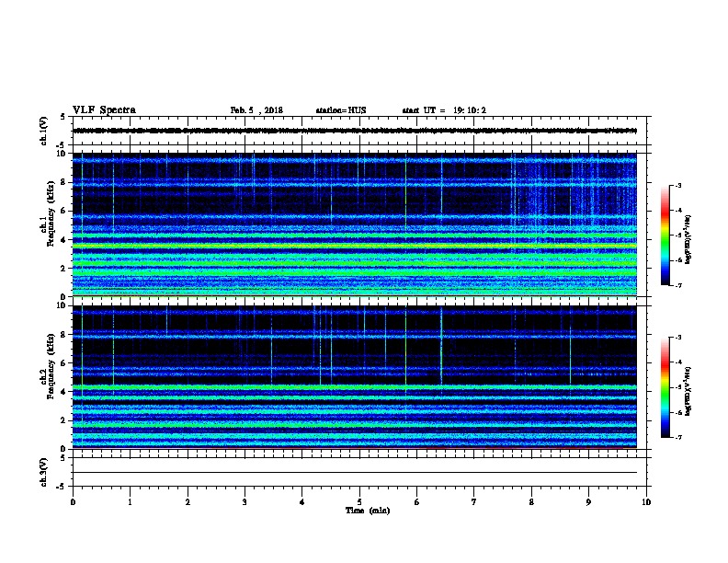Screen dimensions: 728x563
Task: Click the ch.1 voltage waveform trace
Action: 355,131
